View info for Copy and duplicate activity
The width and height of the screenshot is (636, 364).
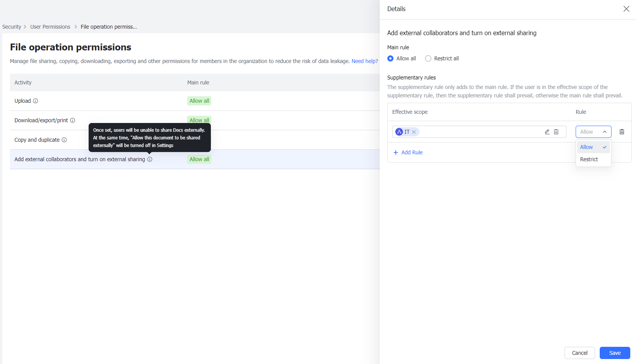coord(64,140)
